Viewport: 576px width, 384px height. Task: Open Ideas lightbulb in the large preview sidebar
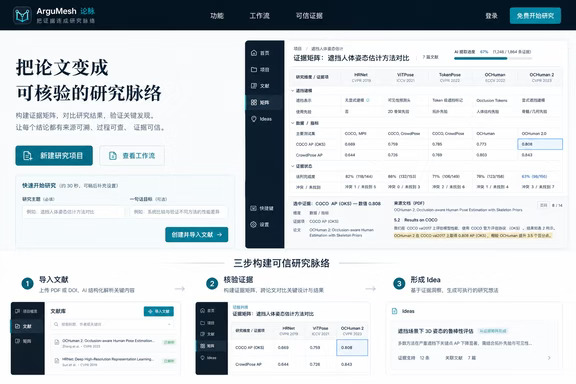pyautogui.click(x=253, y=119)
